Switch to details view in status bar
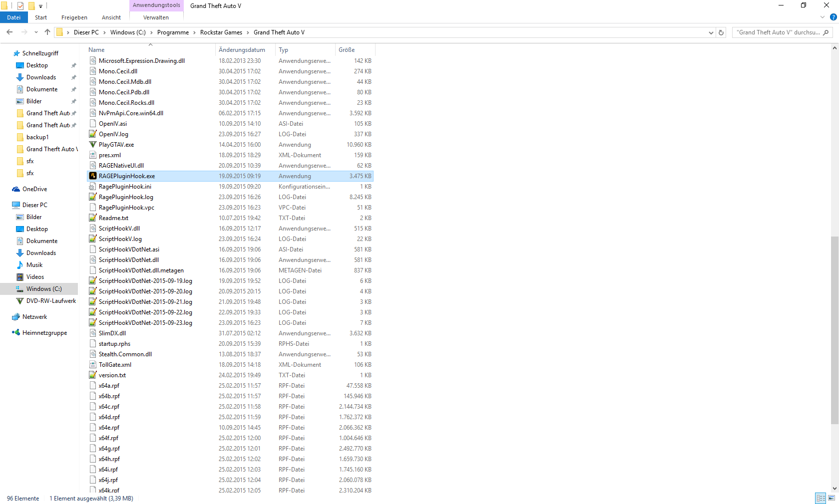Viewport: 839px width, 504px height. (x=821, y=498)
